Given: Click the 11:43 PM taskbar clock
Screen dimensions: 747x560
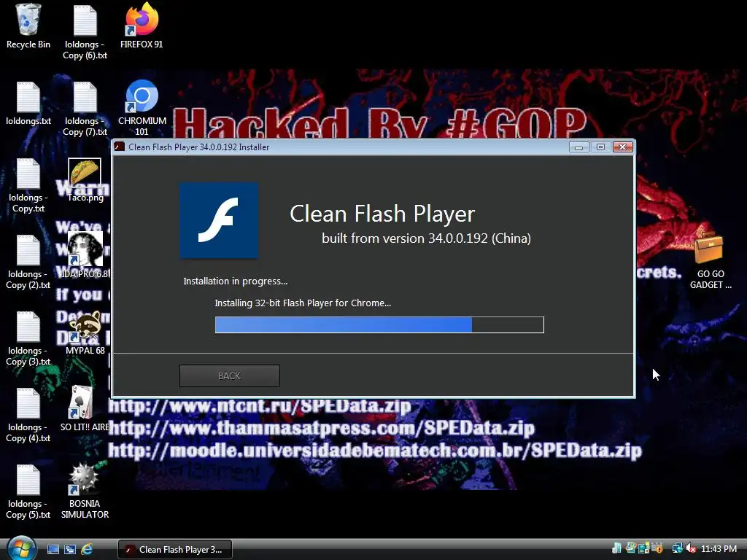Looking at the screenshot, I should click(719, 549).
